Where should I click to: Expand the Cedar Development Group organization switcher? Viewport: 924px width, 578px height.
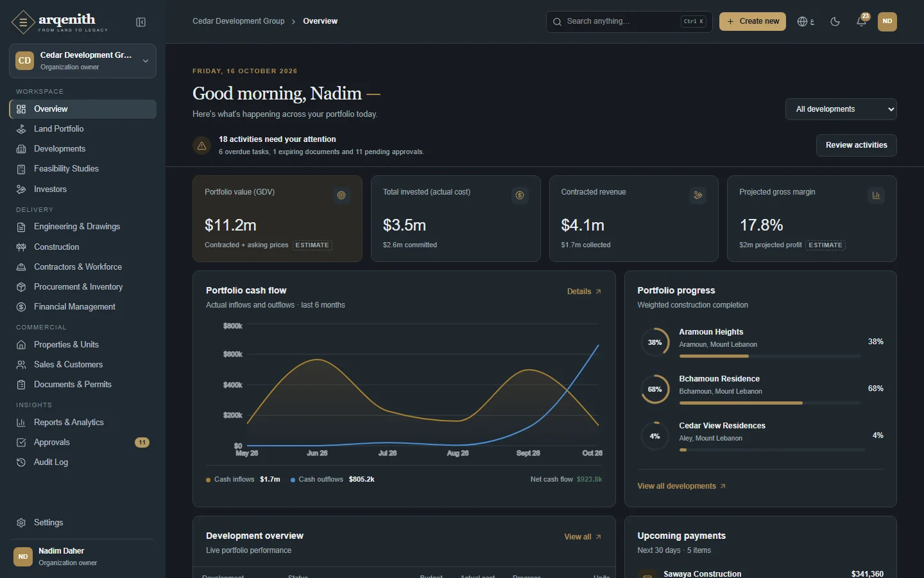click(x=83, y=61)
